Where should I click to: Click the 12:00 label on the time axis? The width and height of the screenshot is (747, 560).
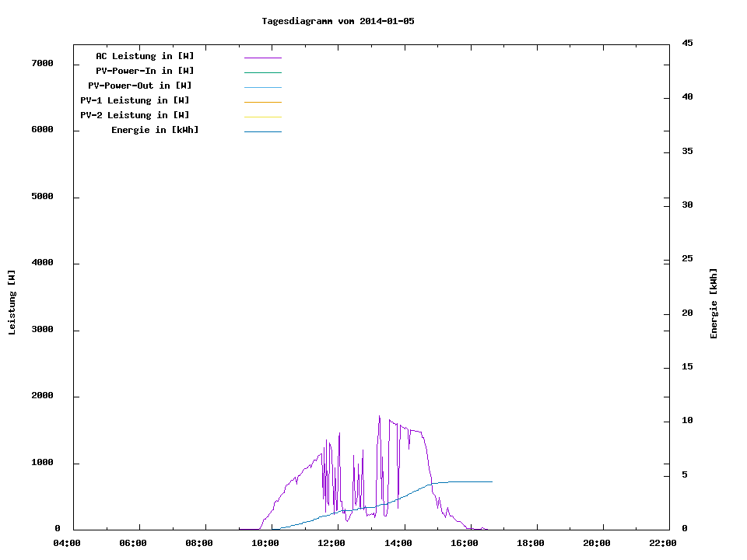point(332,543)
